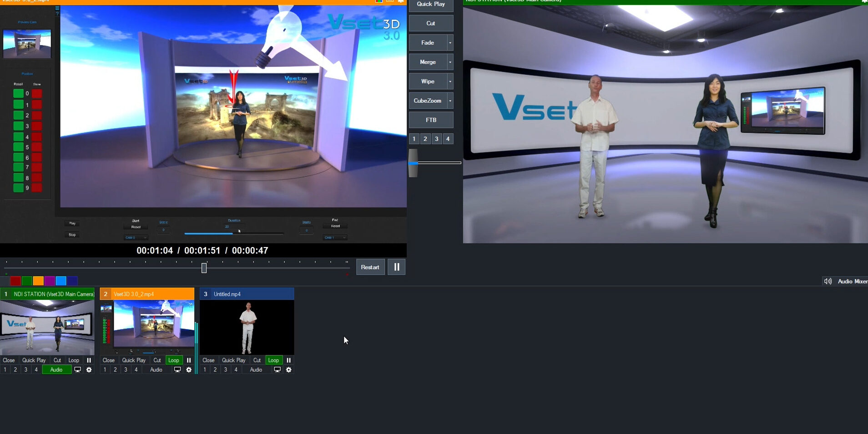Pause input 2 Vset3D 3.0_2.mp4 playback

[x=189, y=360]
